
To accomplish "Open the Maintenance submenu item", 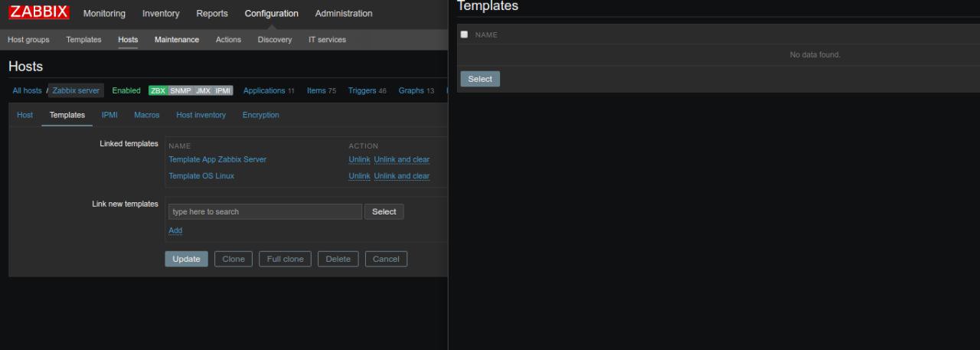I will 177,40.
